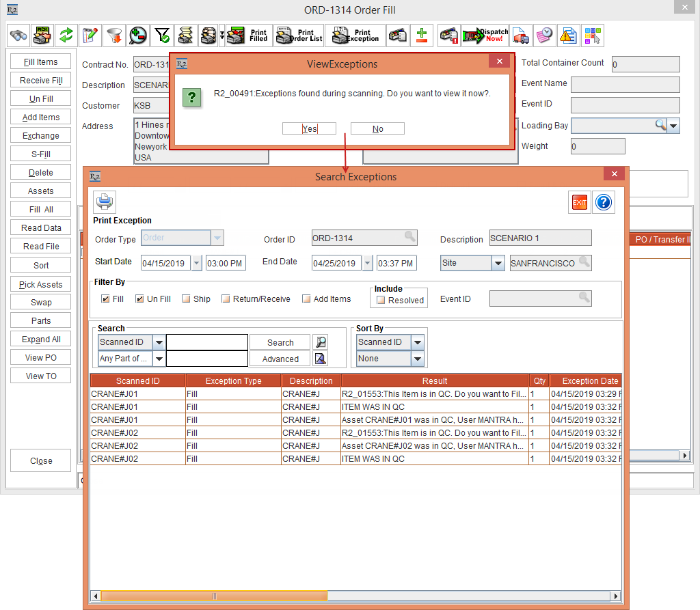Screen dimensions: 700x610
Task: Click the green plus red minus icon
Action: [x=421, y=36]
